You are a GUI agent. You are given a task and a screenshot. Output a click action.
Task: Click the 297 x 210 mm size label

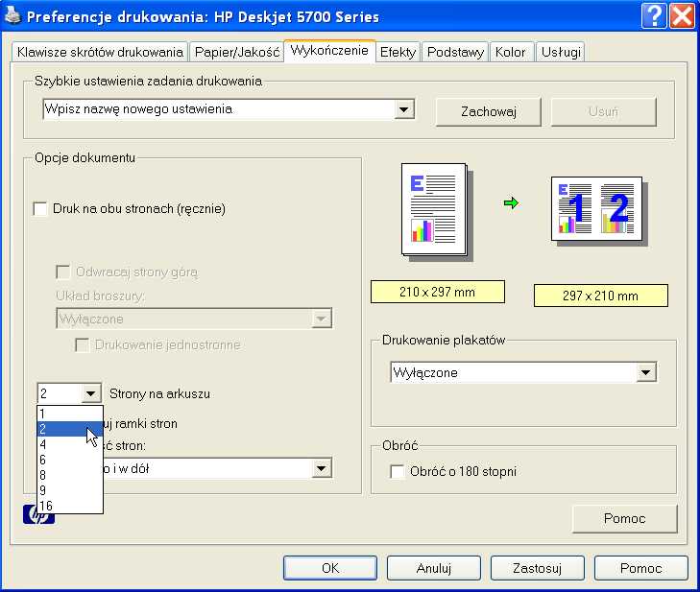point(600,296)
